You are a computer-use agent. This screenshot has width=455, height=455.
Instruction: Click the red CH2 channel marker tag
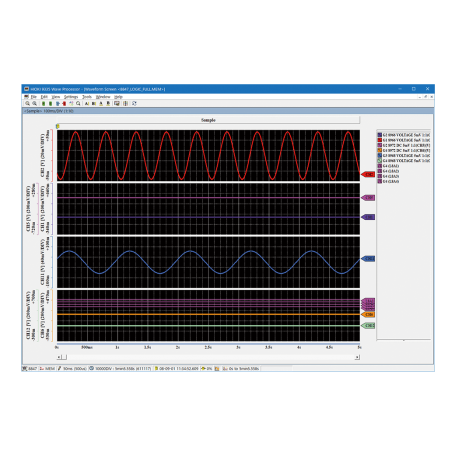[368, 174]
